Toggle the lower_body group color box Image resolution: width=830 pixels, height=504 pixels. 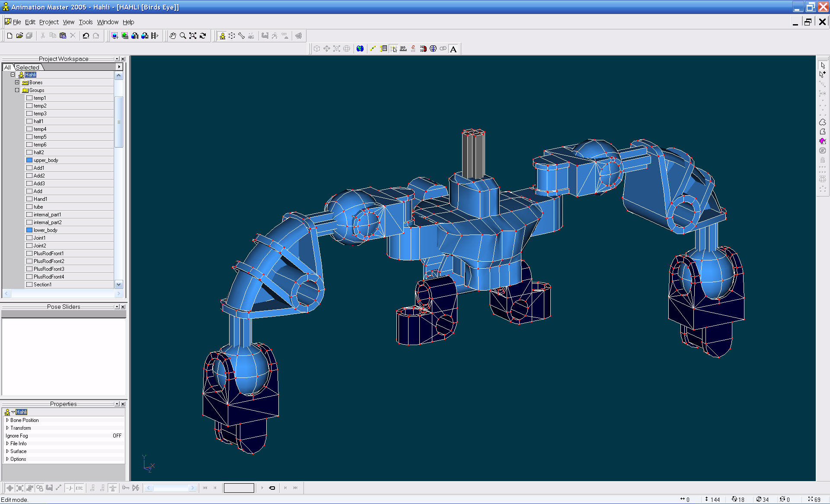click(29, 230)
